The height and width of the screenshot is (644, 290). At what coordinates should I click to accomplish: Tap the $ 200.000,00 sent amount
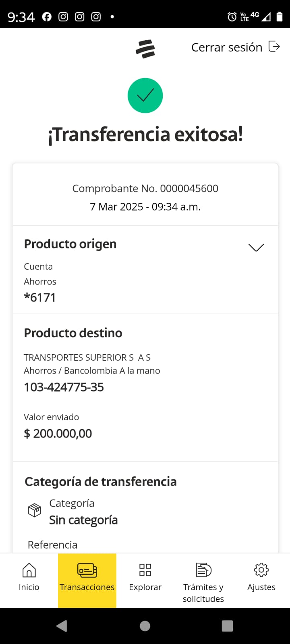click(x=58, y=433)
